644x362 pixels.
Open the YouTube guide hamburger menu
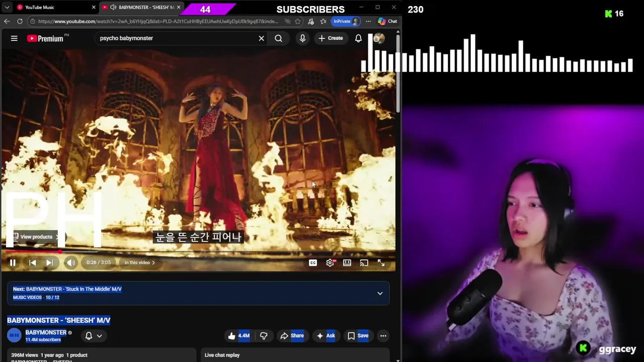click(x=14, y=38)
